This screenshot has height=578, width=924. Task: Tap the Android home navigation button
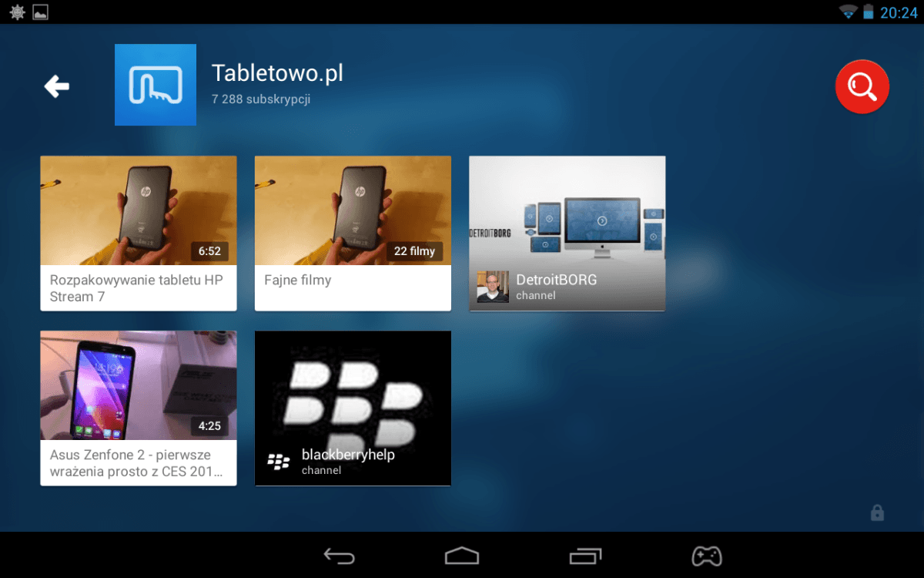(x=462, y=556)
